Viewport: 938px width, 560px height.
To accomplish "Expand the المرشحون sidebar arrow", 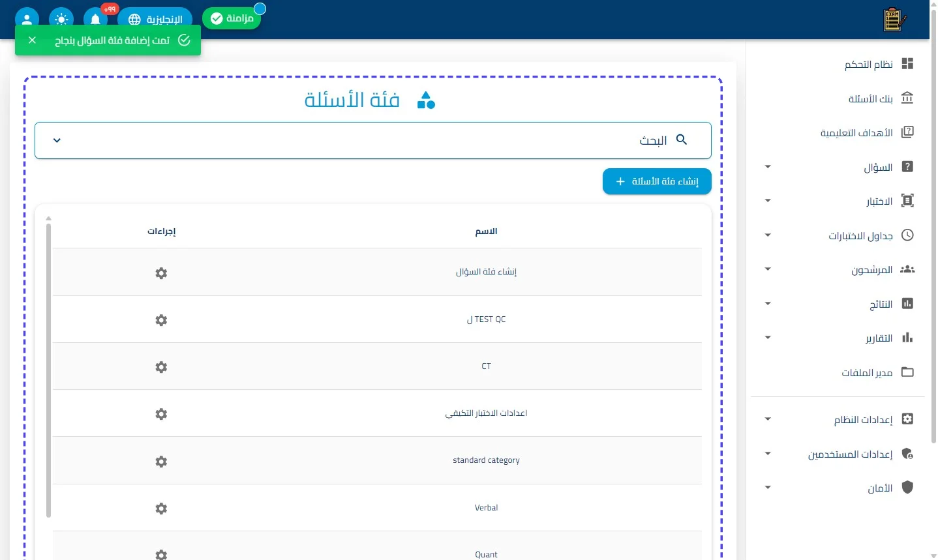I will 768,269.
